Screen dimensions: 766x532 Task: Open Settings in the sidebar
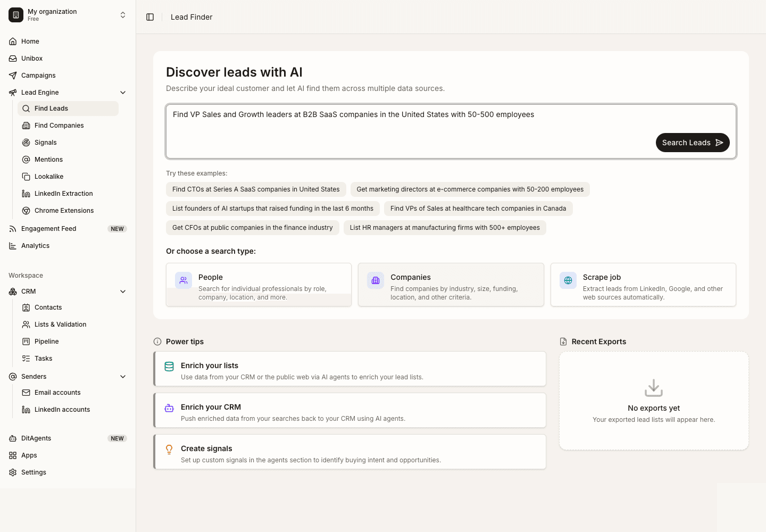[x=68, y=472]
